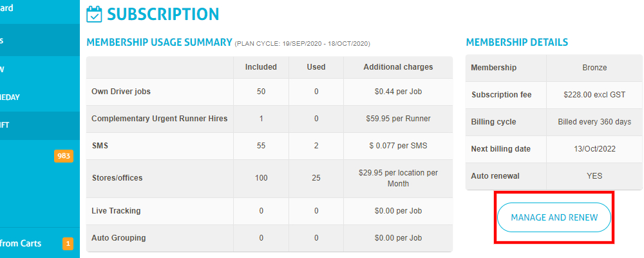This screenshot has width=644, height=258.
Task: Click the orange 983 badge
Action: [64, 156]
